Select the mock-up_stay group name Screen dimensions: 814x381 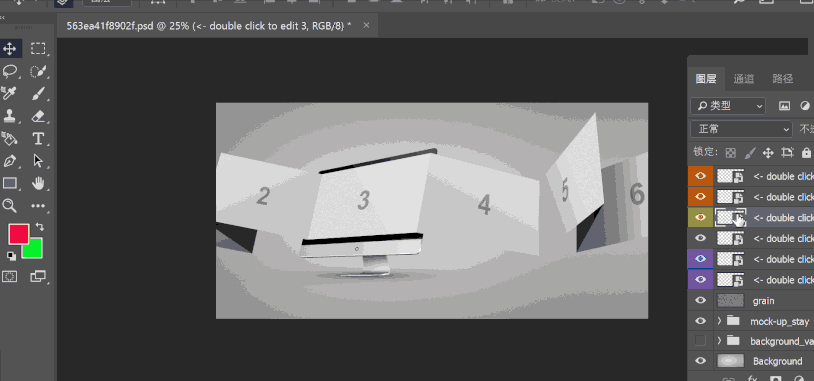(x=779, y=321)
